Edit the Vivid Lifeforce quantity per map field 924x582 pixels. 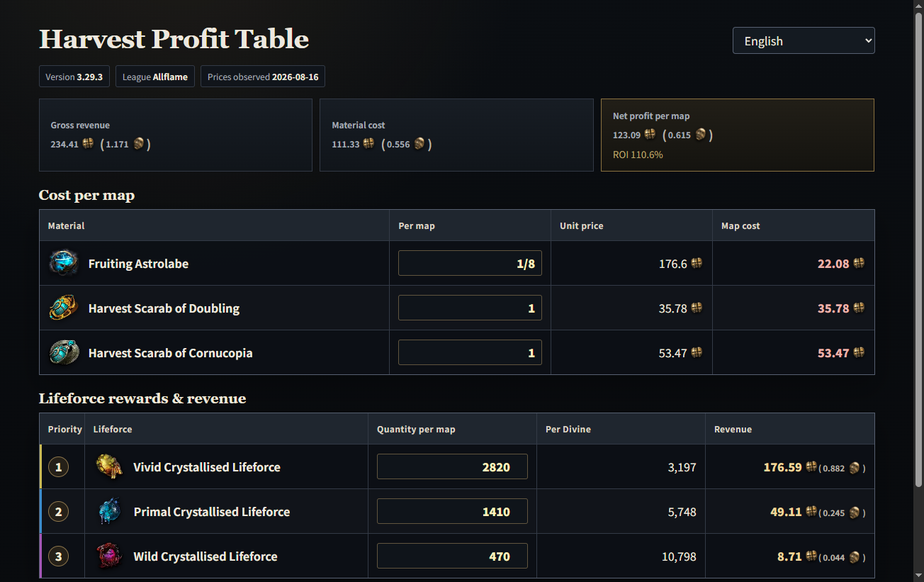pos(452,466)
